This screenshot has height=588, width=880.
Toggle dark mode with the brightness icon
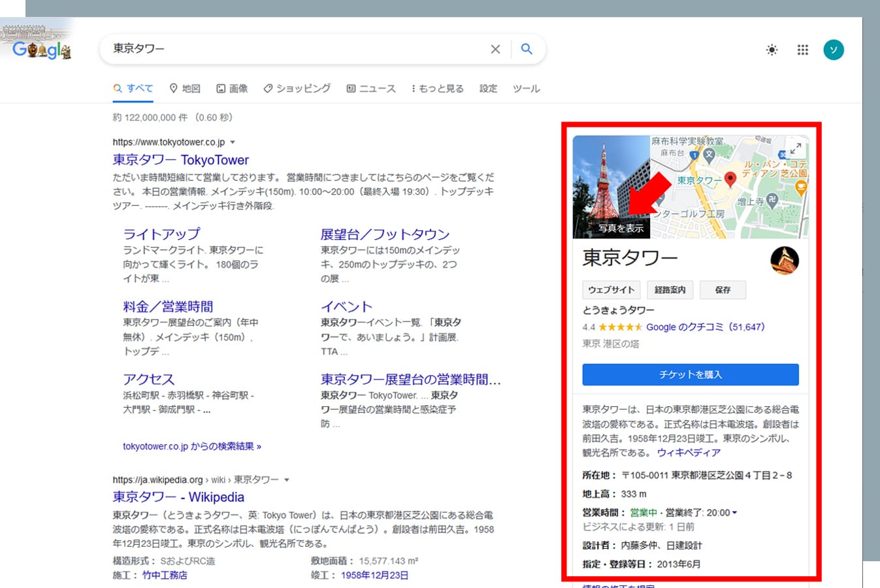[x=772, y=49]
